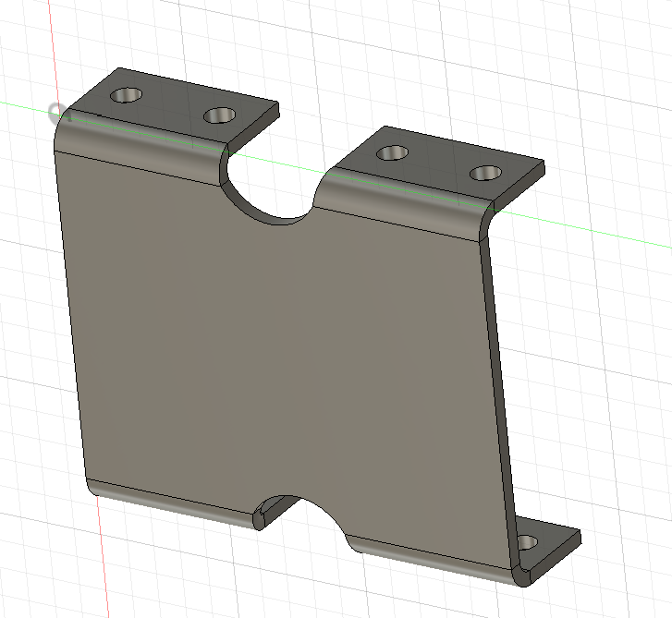Click the right hole on the top-left flange
This screenshot has width=672, height=618.
[220, 115]
